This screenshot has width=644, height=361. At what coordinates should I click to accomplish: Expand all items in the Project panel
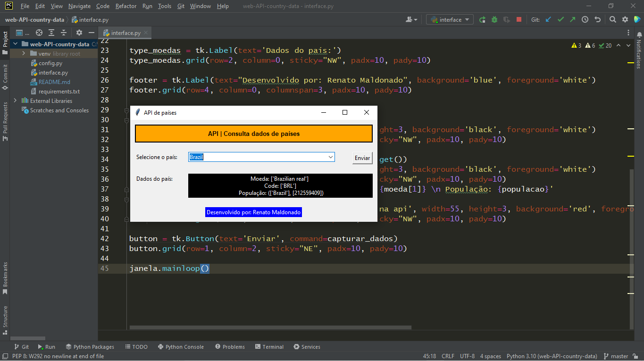(x=51, y=33)
